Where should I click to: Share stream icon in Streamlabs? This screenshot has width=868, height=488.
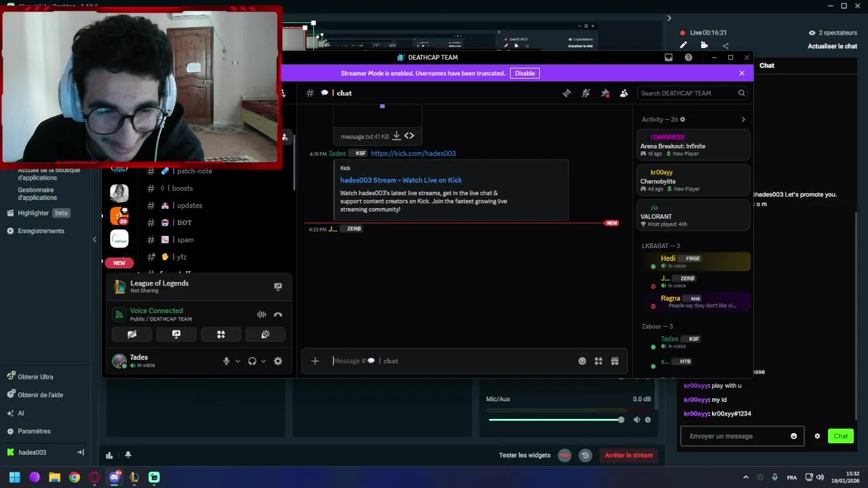point(726,45)
